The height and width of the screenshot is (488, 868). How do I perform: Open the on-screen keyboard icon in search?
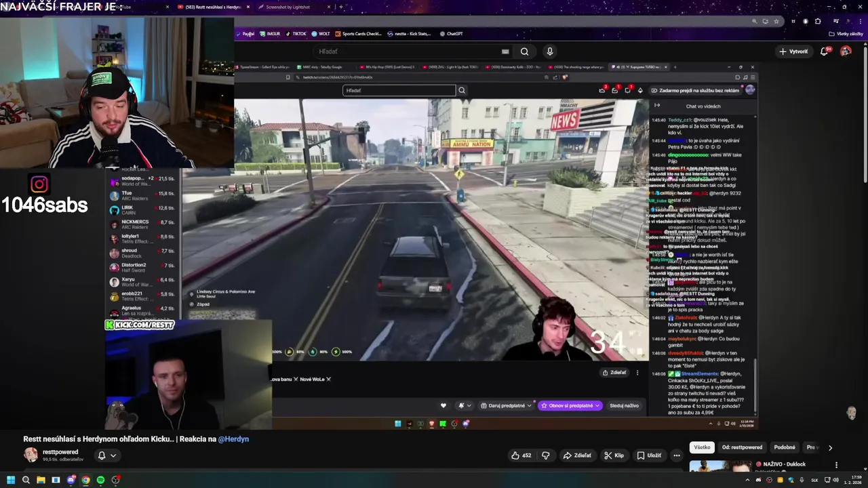tap(505, 52)
